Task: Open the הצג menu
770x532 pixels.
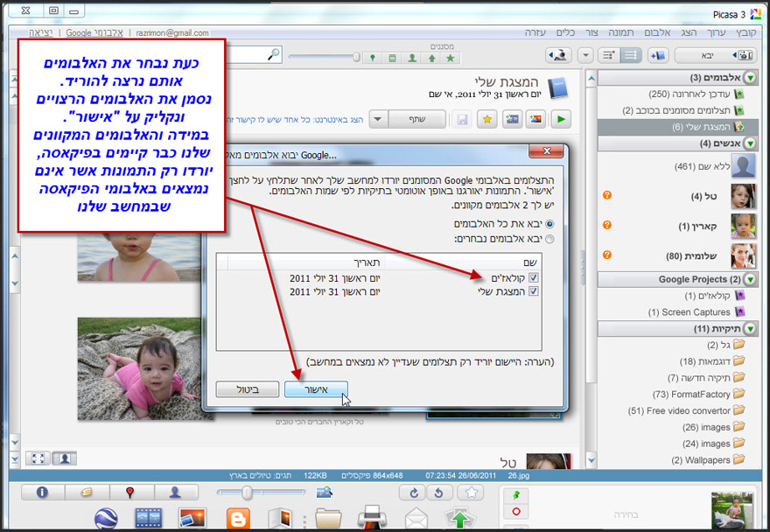Action: pyautogui.click(x=689, y=32)
